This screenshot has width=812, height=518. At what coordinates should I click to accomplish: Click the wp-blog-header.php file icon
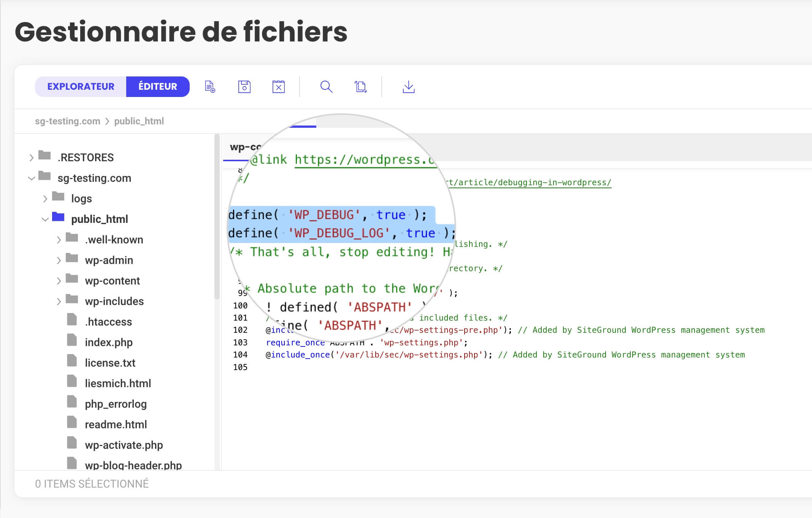click(x=72, y=463)
